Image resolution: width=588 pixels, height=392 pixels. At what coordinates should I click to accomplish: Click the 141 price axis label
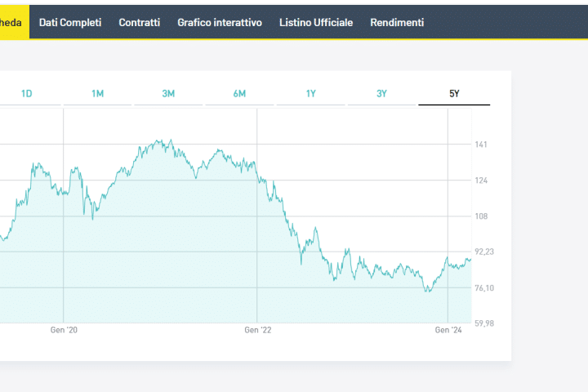[x=481, y=145]
